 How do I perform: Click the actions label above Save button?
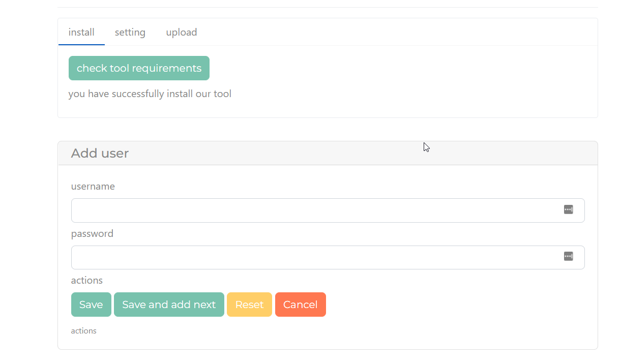(x=87, y=280)
